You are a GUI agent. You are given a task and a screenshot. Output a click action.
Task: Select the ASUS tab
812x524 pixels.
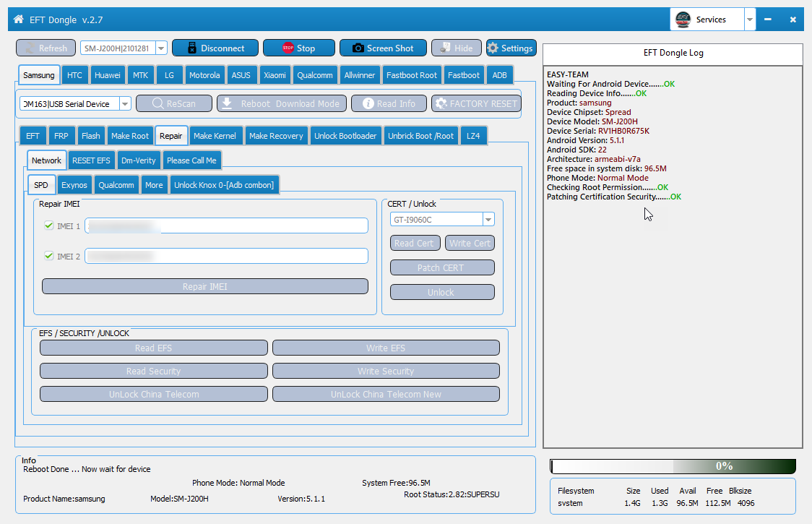pyautogui.click(x=241, y=75)
